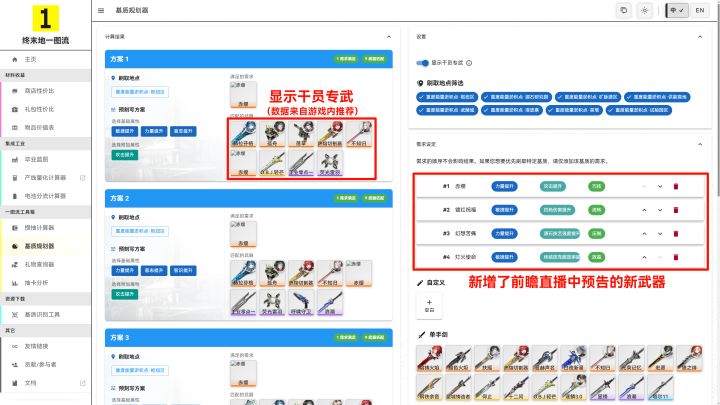Image resolution: width=720 pixels, height=405 pixels.
Task: Click green skill chip in requirement #2
Action: (x=596, y=210)
